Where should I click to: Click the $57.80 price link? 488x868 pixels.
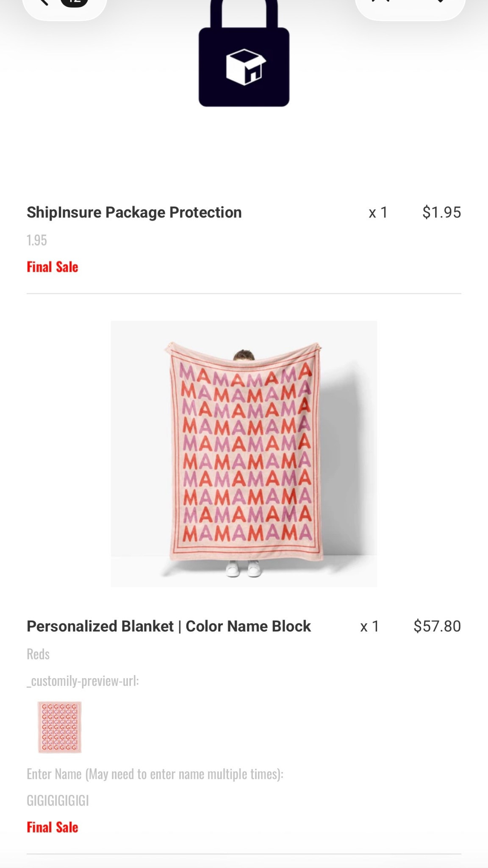[437, 626]
